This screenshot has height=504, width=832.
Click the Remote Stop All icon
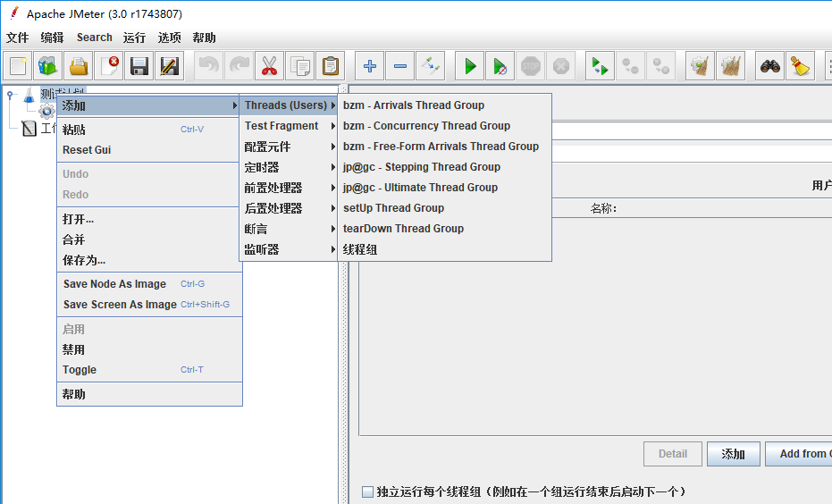tap(630, 66)
